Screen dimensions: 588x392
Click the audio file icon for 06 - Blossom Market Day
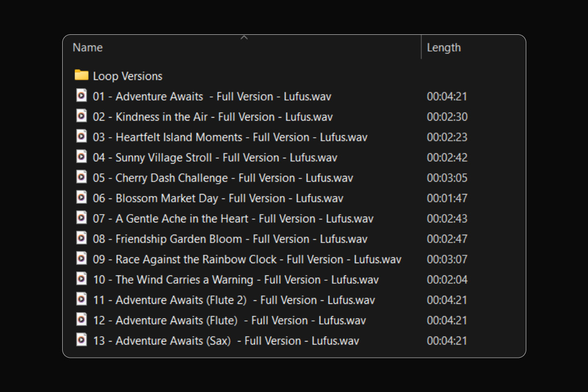point(82,197)
